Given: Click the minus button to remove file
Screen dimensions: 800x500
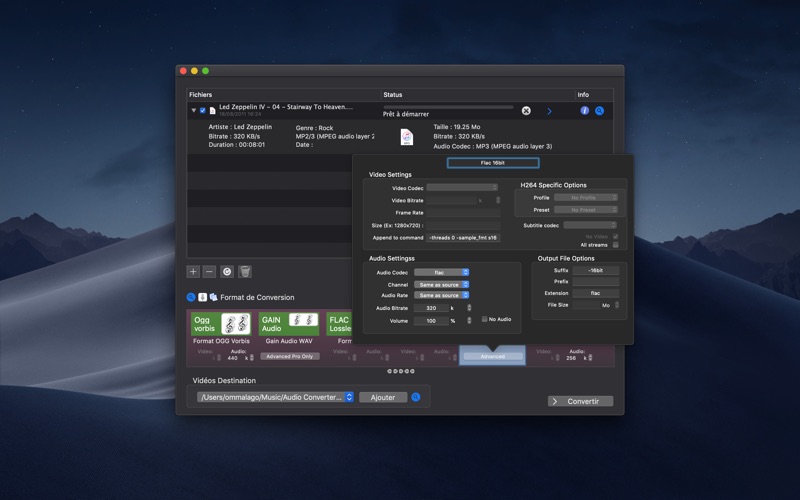Looking at the screenshot, I should pyautogui.click(x=209, y=272).
